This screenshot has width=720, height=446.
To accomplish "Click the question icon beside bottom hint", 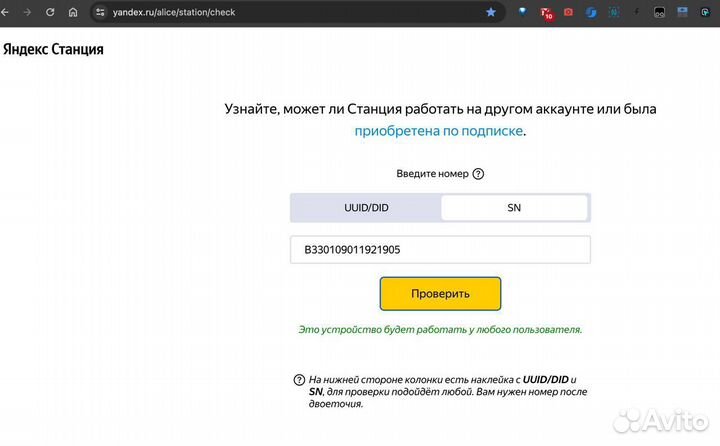I will [299, 380].
